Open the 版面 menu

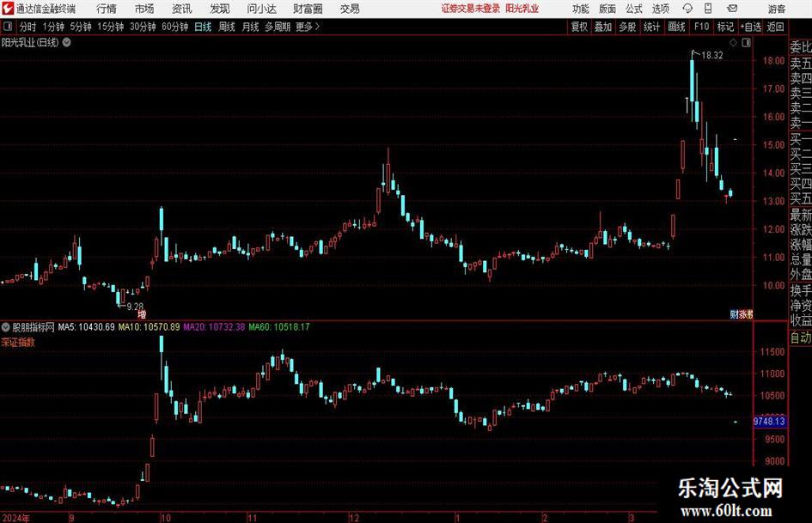click(x=607, y=9)
